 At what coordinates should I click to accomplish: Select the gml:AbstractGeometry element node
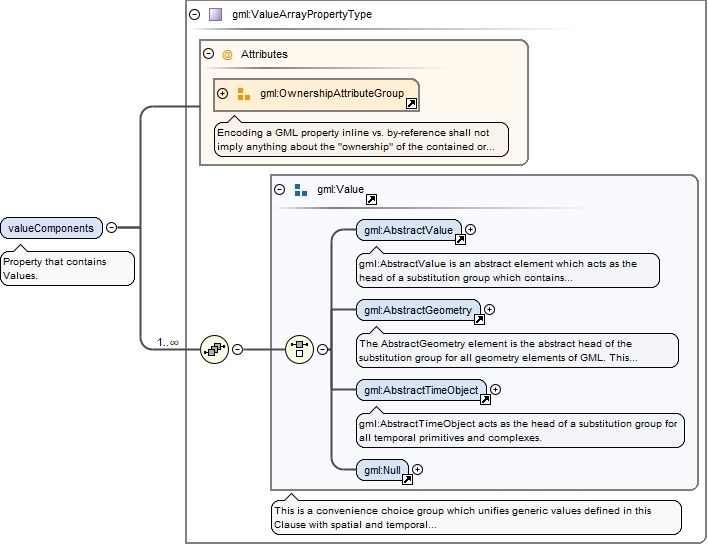click(418, 310)
